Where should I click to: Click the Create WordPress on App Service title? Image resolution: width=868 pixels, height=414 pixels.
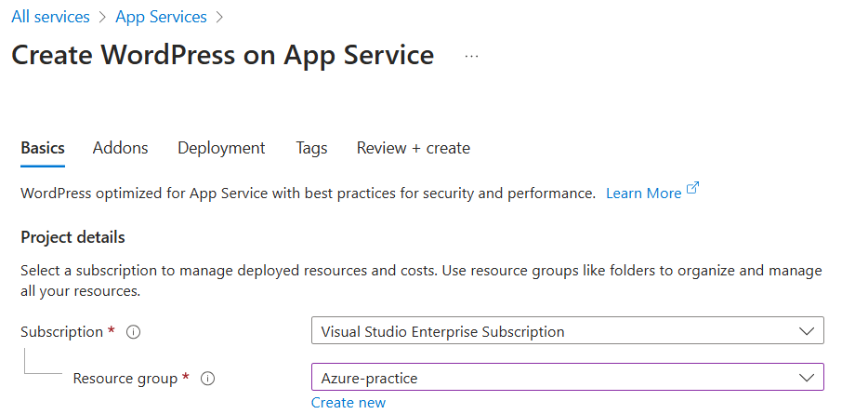pos(223,55)
